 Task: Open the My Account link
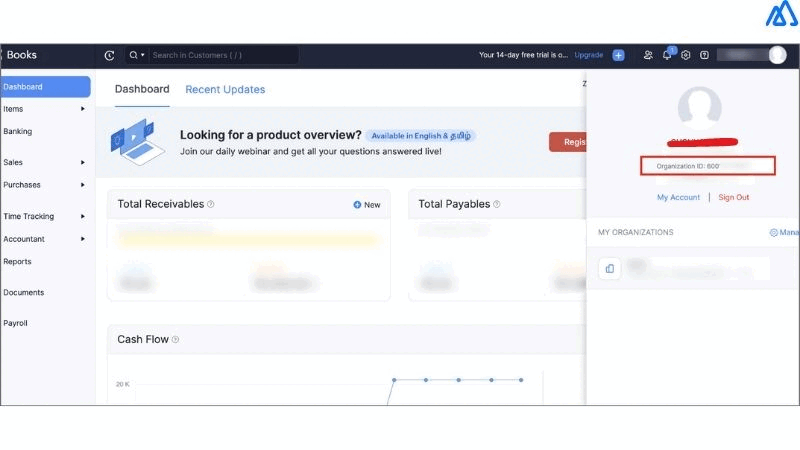(678, 197)
